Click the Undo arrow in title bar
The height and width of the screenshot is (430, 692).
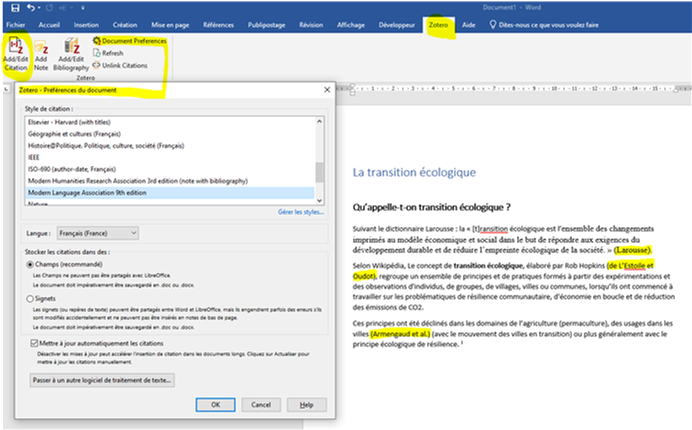coord(30,8)
